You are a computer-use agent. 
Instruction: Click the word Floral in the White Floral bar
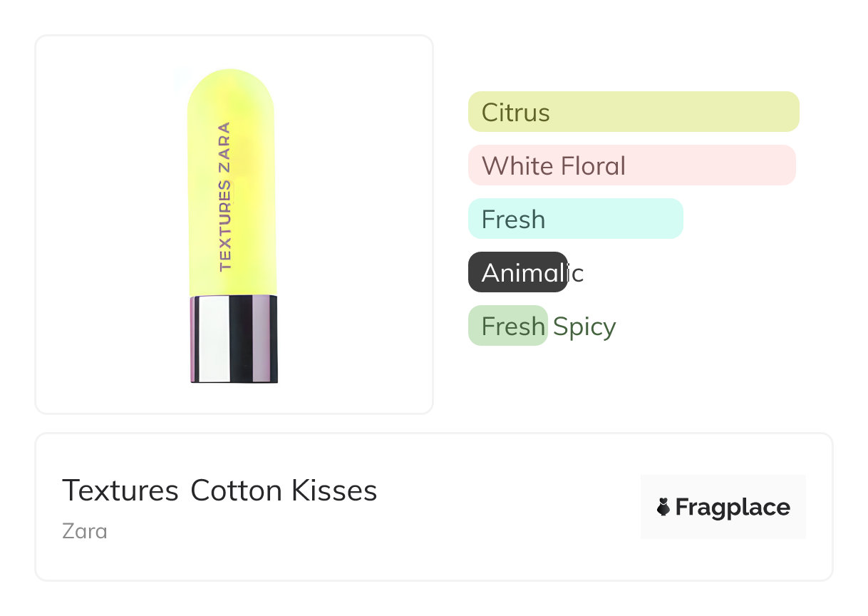pyautogui.click(x=593, y=166)
